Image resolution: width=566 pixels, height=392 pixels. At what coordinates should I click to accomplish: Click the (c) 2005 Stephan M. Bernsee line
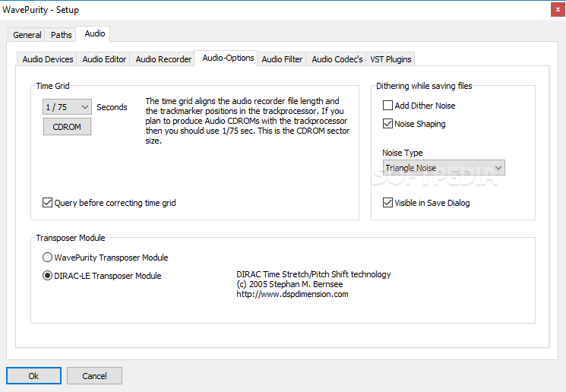tap(289, 284)
